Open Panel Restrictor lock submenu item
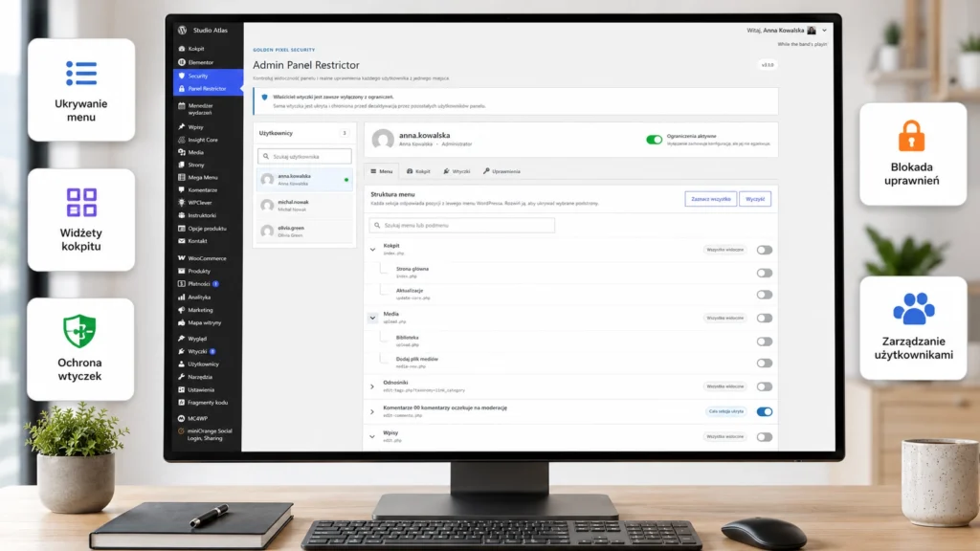The image size is (980, 551). click(208, 89)
